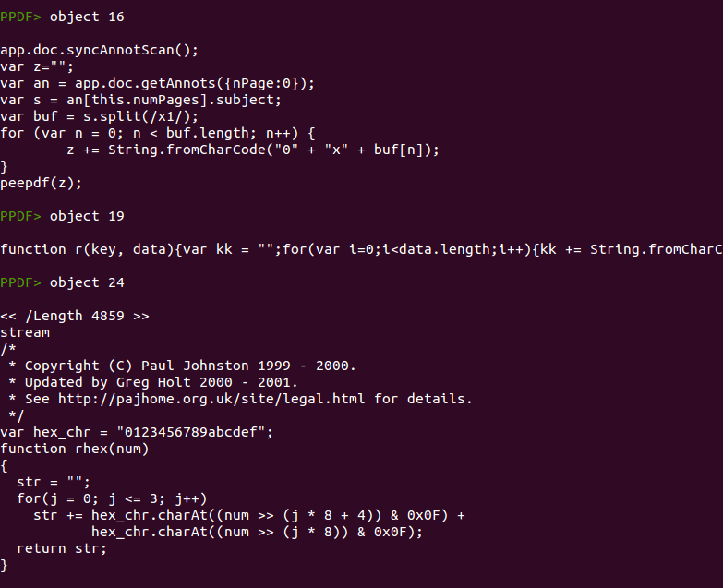
Task: Click the "object 16" command text
Action: pos(87,17)
